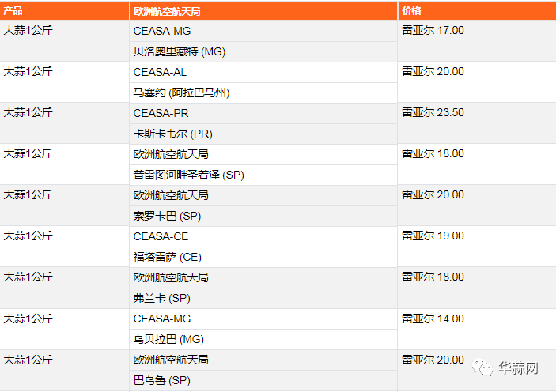Select the 巴乌鲁 (SP) location cell
Viewport: 556px width, 392px height.
pyautogui.click(x=263, y=381)
